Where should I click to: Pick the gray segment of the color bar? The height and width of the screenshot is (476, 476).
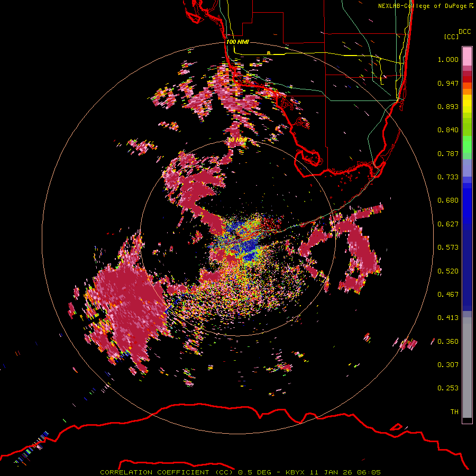pyautogui.click(x=467, y=368)
